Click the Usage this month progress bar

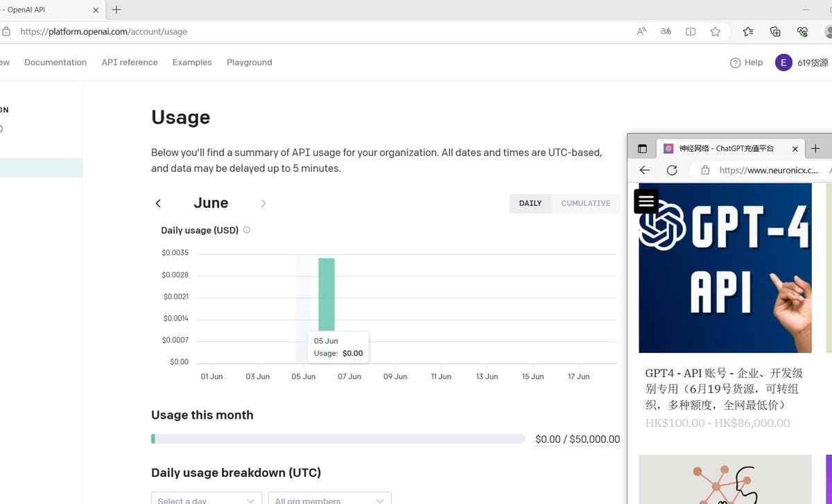(x=338, y=439)
